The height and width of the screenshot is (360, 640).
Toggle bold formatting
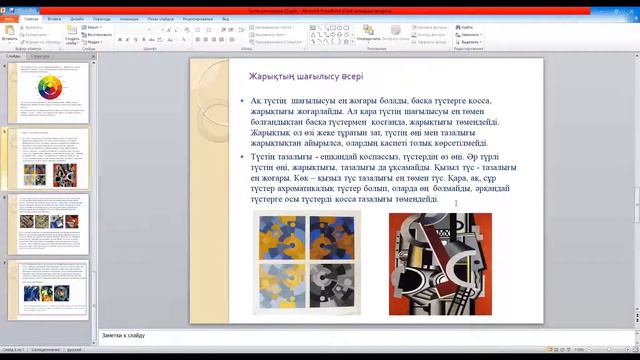(120, 40)
